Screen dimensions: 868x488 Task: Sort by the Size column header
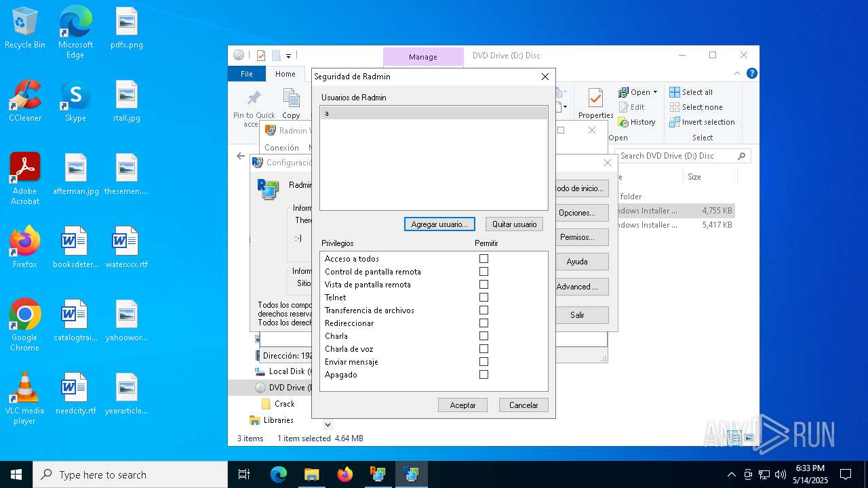click(709, 177)
